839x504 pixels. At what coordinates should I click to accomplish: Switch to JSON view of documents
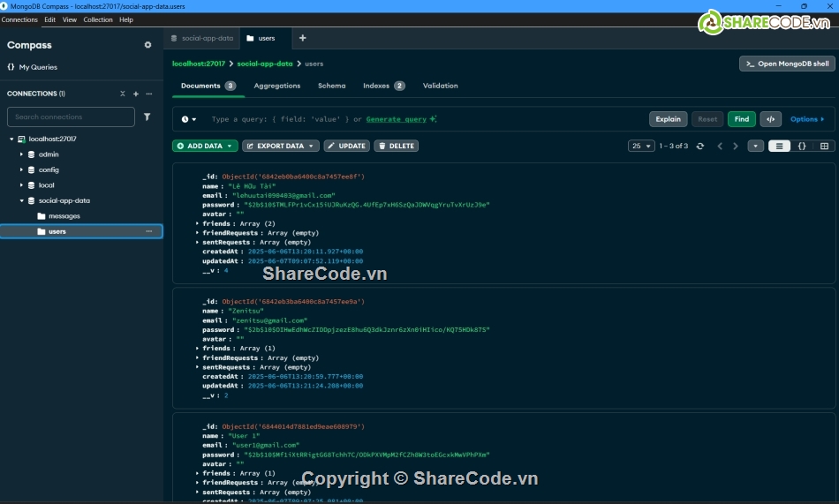tap(802, 146)
